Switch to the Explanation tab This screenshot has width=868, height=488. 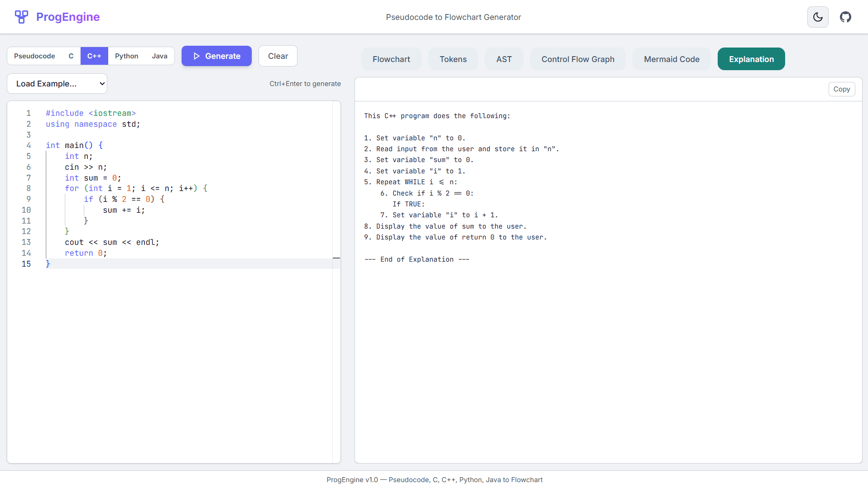coord(752,59)
